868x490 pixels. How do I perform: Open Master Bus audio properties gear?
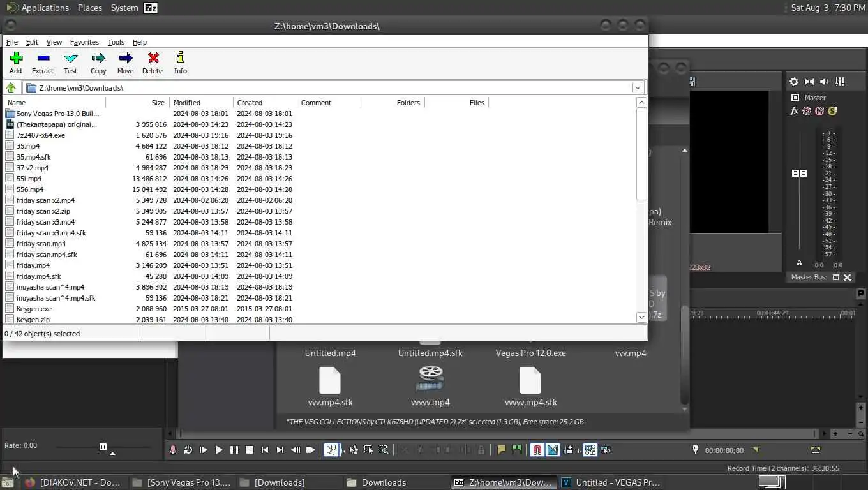pos(794,82)
